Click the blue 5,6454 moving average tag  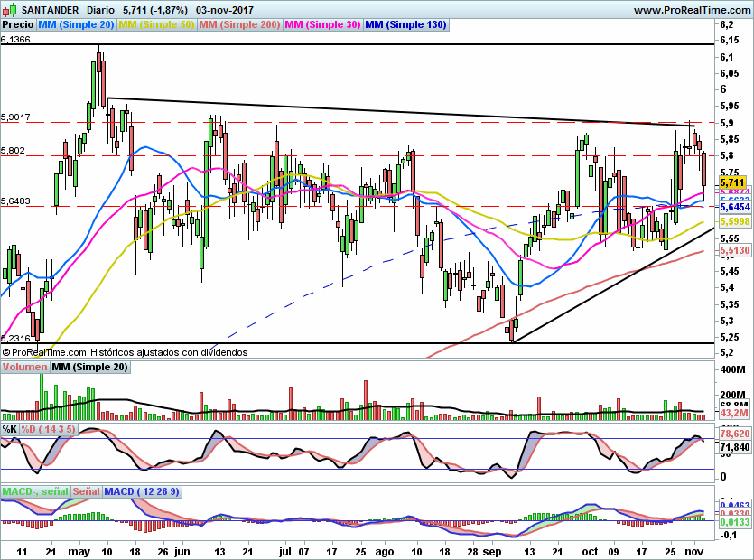[735, 207]
